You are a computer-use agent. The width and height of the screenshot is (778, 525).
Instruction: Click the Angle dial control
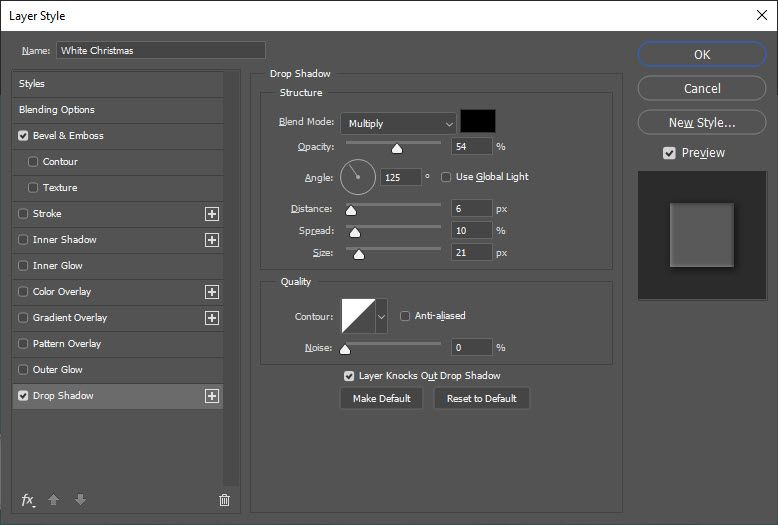(x=358, y=177)
